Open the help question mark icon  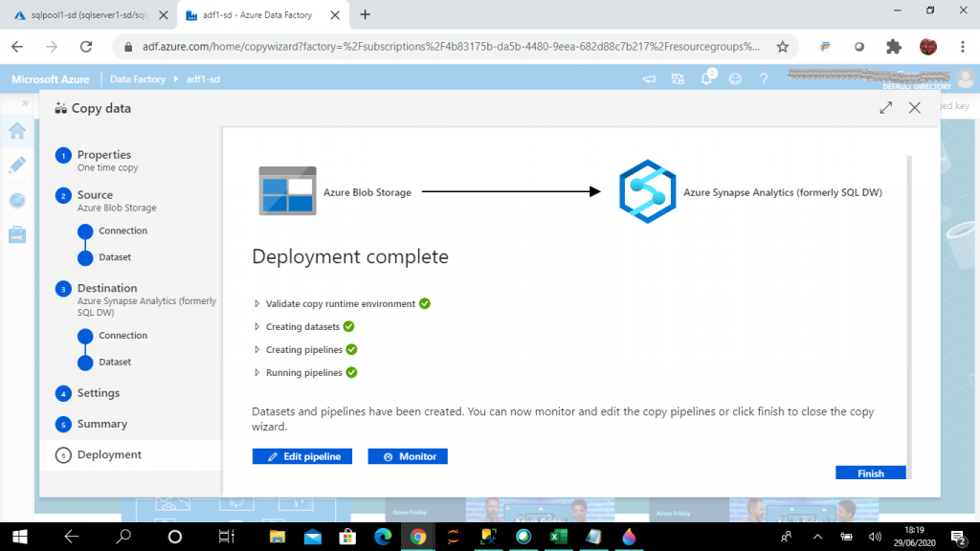[764, 78]
